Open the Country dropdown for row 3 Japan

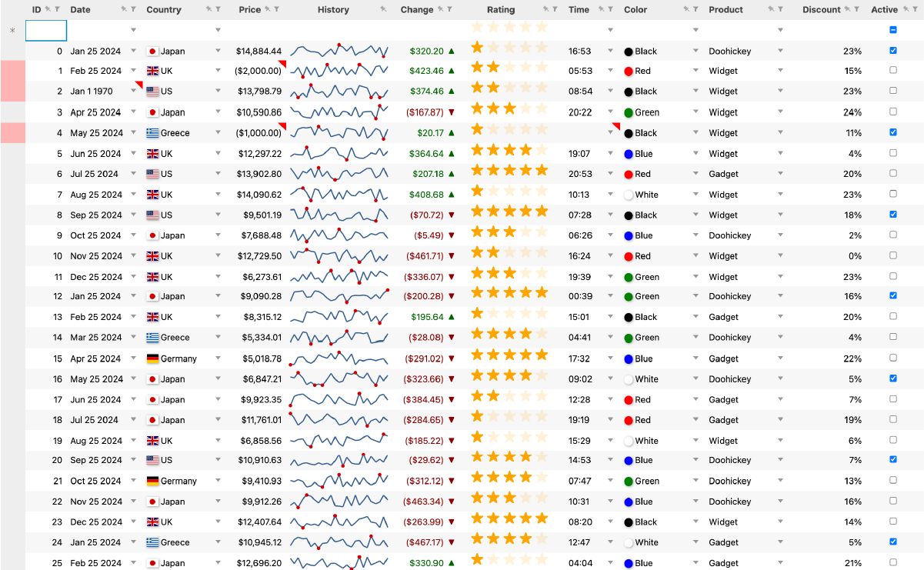218,112
